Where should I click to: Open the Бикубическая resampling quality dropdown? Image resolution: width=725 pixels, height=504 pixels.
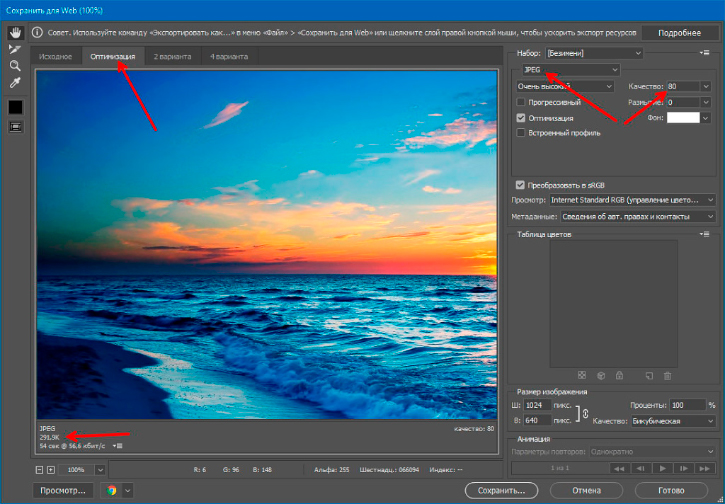673,422
